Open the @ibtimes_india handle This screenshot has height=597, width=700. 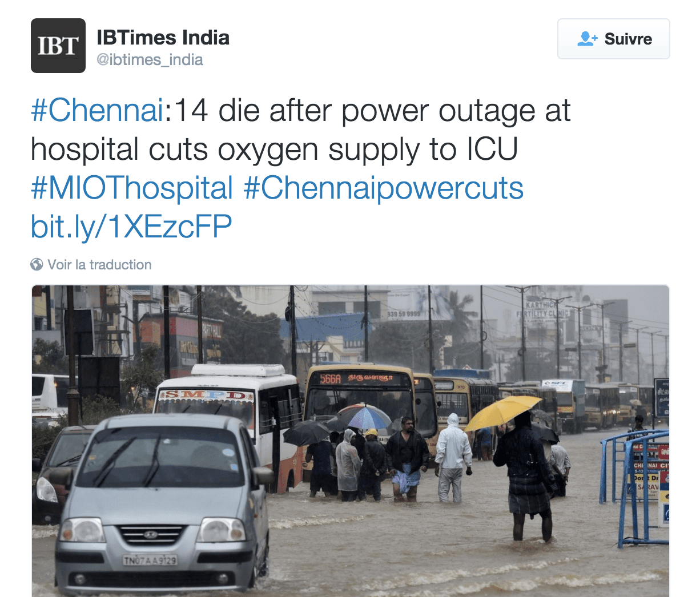click(150, 60)
